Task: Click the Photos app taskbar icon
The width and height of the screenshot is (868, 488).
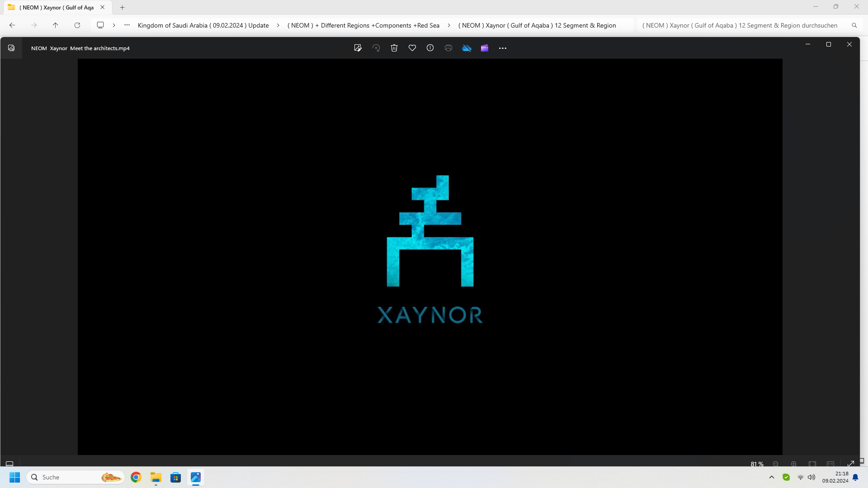Action: [195, 477]
